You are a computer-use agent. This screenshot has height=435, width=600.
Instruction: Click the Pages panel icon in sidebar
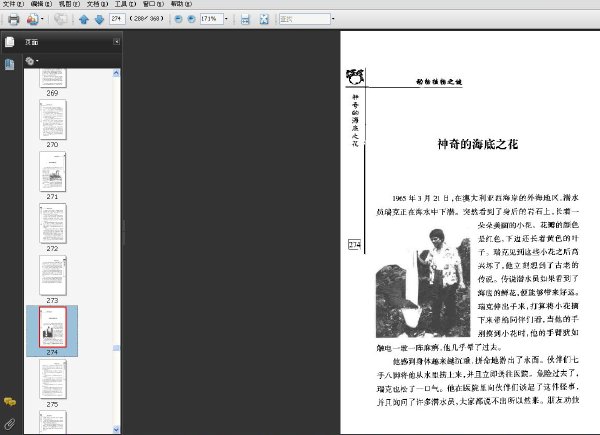point(10,42)
